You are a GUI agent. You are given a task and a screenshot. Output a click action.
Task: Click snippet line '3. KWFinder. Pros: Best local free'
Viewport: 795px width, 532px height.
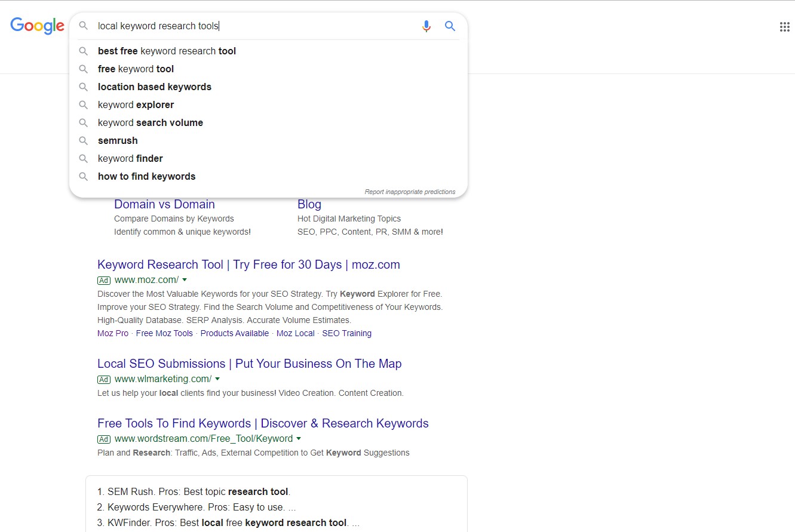(x=228, y=523)
